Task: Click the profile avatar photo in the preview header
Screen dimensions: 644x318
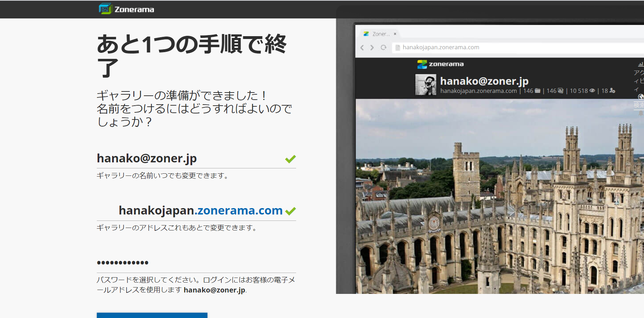Action: pos(426,85)
